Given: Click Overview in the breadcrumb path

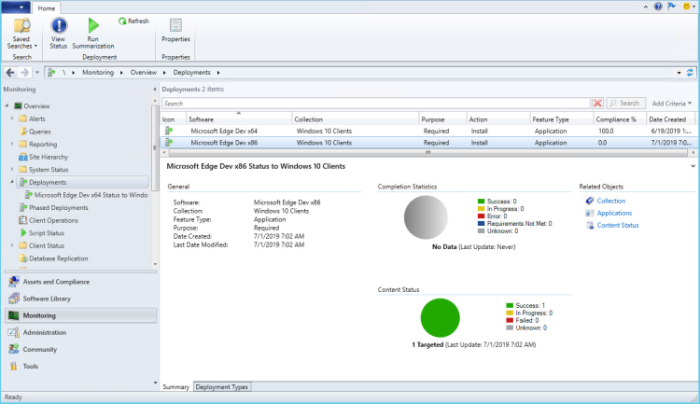Looking at the screenshot, I should (143, 72).
